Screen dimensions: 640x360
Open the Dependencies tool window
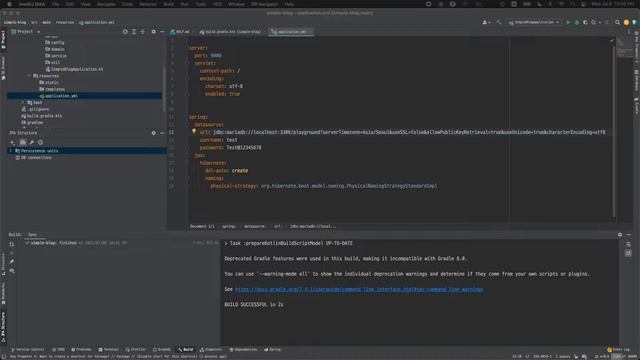(x=244, y=350)
